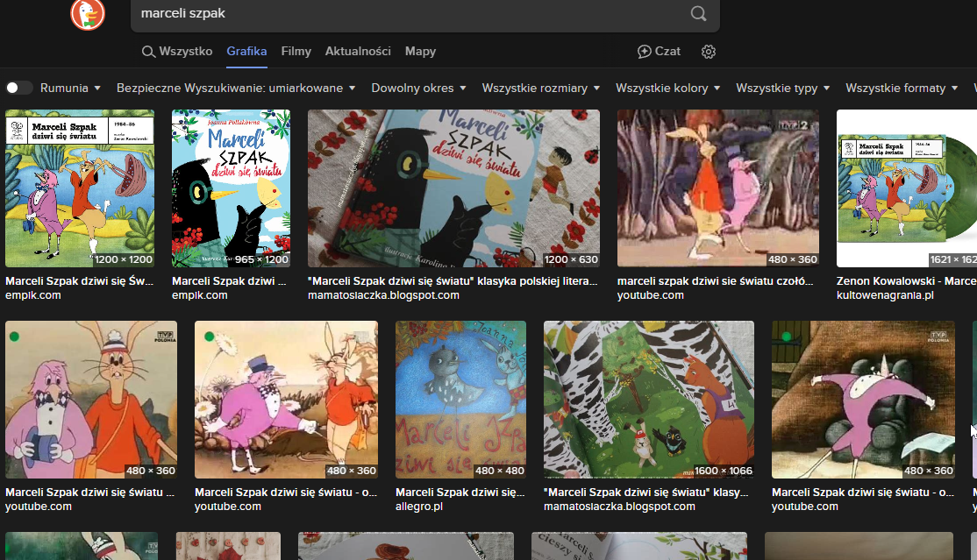The height and width of the screenshot is (560, 977).
Task: Switch to the Wszystko tab
Action: tap(177, 52)
